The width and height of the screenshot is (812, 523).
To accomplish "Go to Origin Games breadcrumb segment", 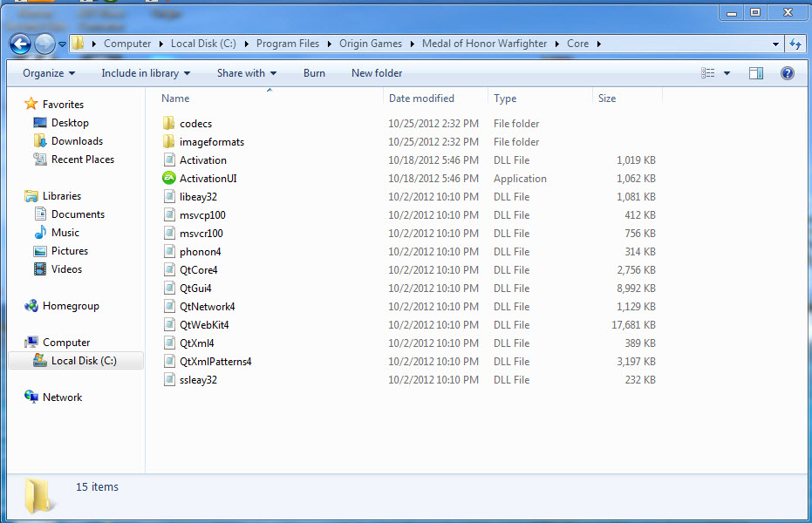I will (371, 44).
